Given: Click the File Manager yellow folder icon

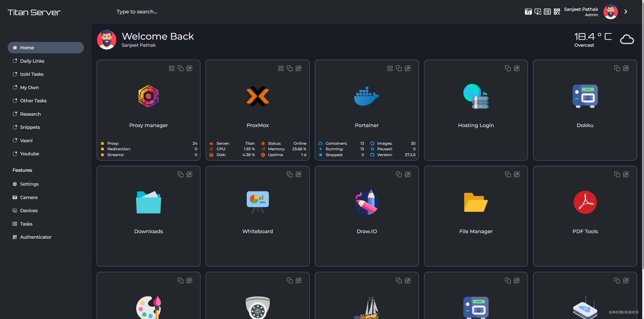Looking at the screenshot, I should click(476, 202).
